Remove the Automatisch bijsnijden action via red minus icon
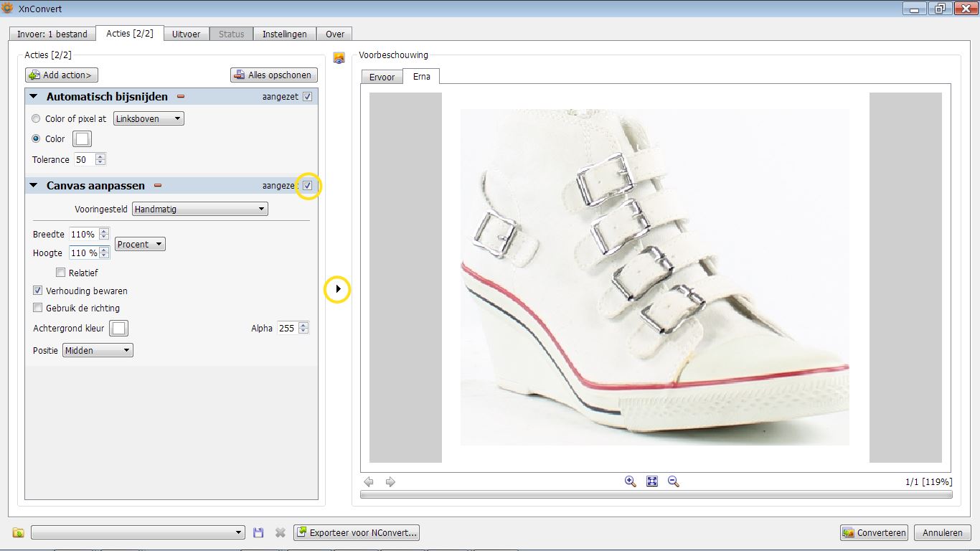Viewport: 980px width, 551px height. 181,97
